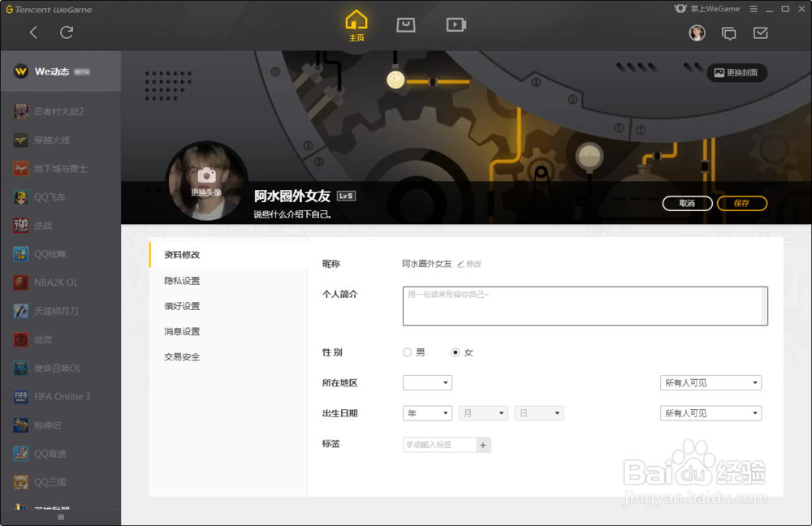Select We动态 in the sidebar
812x526 pixels.
(61, 71)
